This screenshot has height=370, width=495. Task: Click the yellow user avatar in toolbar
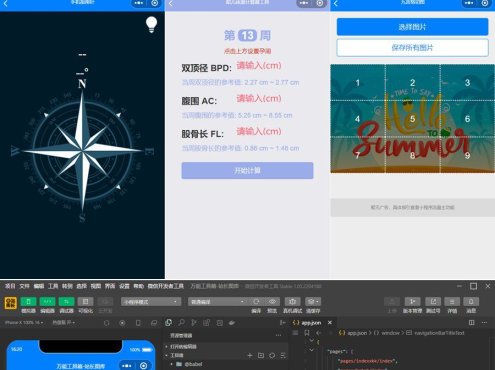point(10,303)
